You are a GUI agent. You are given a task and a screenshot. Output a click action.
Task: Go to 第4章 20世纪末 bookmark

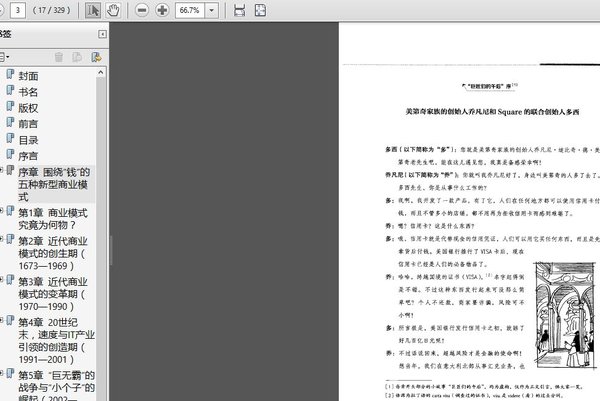(56, 341)
